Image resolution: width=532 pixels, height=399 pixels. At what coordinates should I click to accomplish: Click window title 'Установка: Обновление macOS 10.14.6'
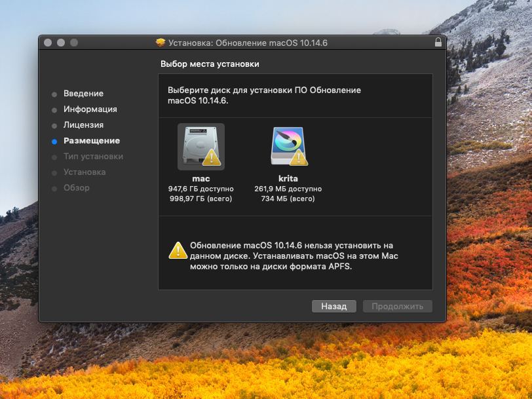[x=248, y=43]
